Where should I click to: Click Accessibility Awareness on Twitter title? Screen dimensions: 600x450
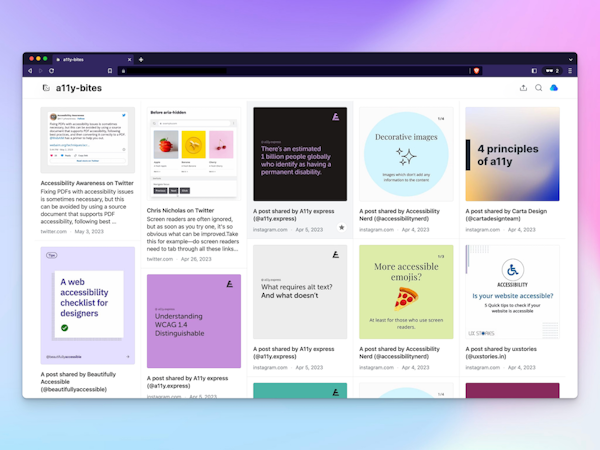(87, 183)
